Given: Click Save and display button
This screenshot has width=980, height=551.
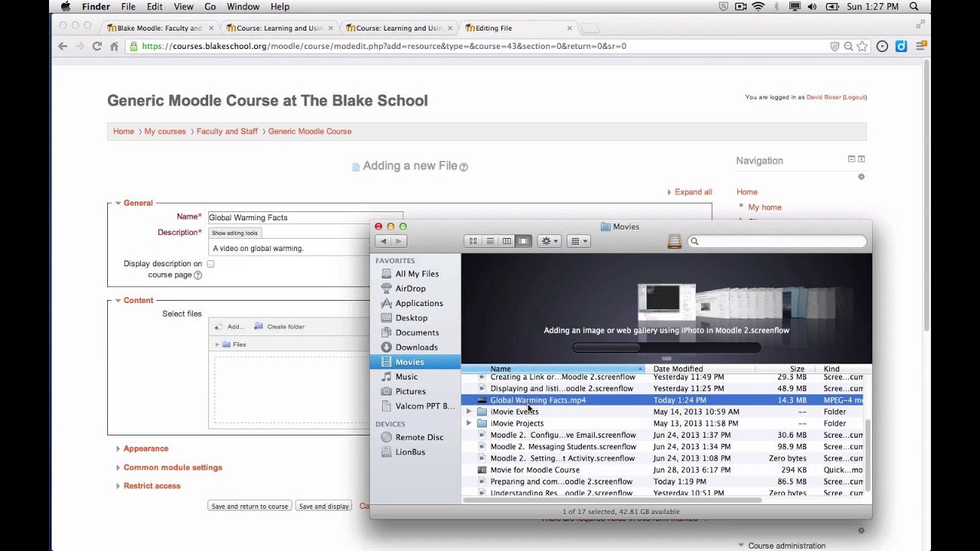Looking at the screenshot, I should pyautogui.click(x=324, y=506).
